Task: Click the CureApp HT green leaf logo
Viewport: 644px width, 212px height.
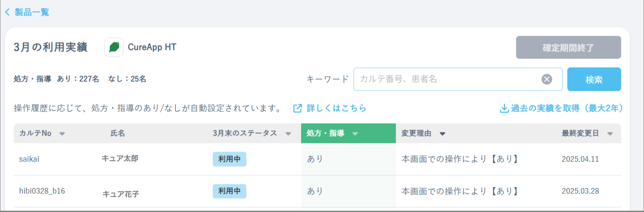Action: point(114,47)
